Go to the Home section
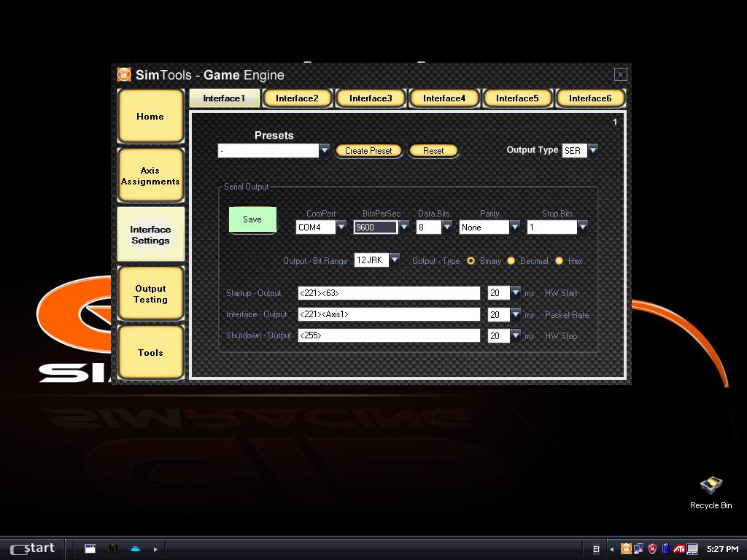 coord(150,116)
